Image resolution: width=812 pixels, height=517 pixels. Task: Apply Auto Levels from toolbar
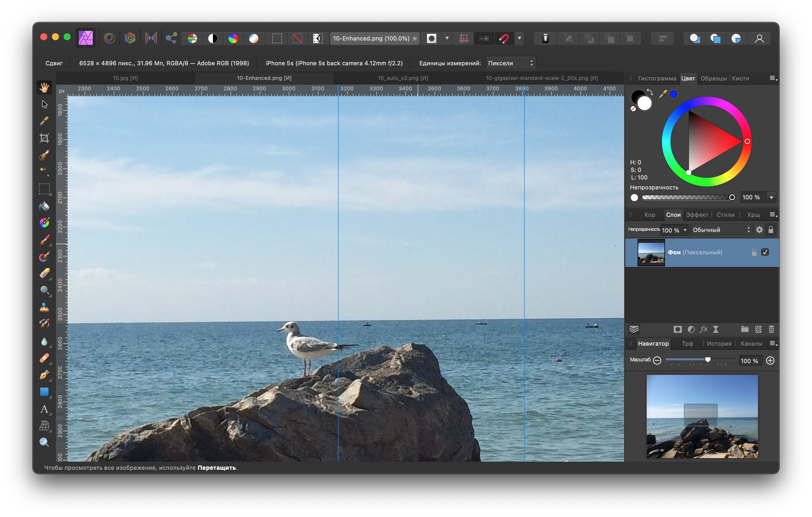click(x=192, y=38)
